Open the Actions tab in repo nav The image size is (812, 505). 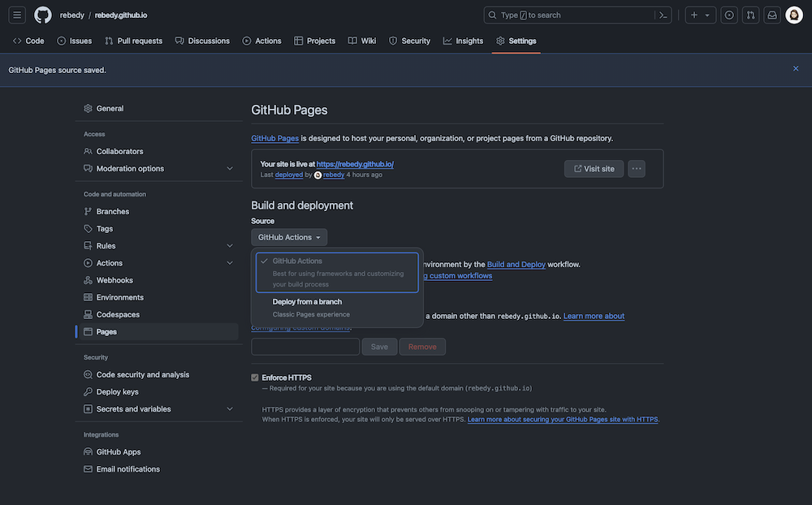point(262,41)
